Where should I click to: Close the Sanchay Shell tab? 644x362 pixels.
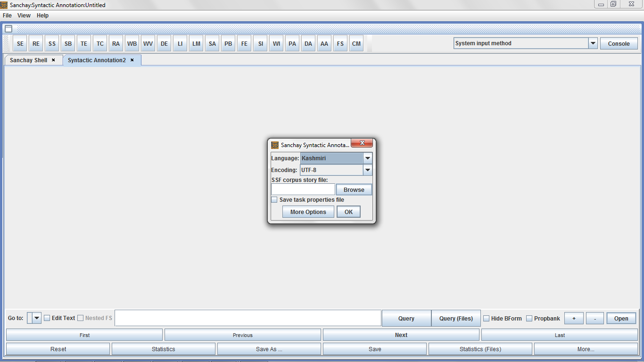(53, 60)
